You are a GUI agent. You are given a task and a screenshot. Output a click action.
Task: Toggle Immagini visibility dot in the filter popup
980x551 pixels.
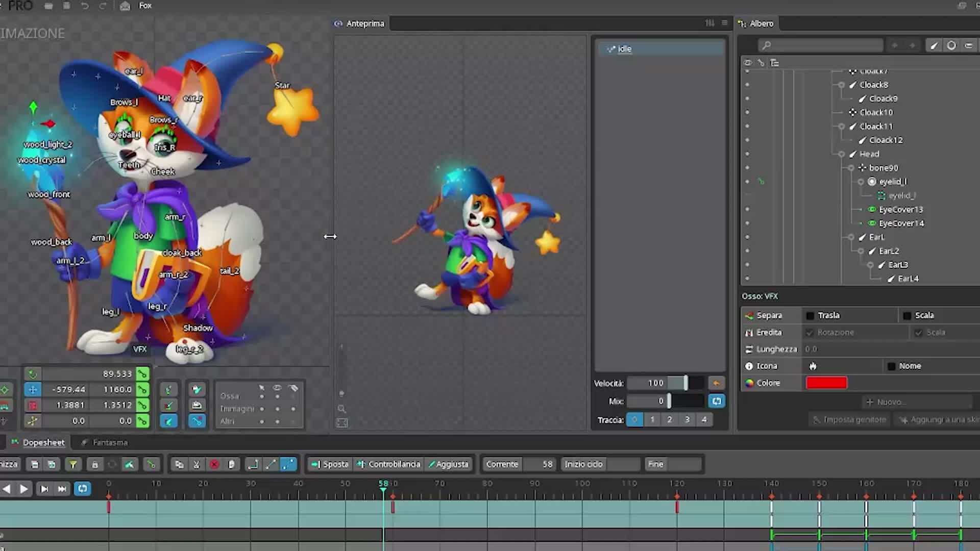pyautogui.click(x=277, y=409)
